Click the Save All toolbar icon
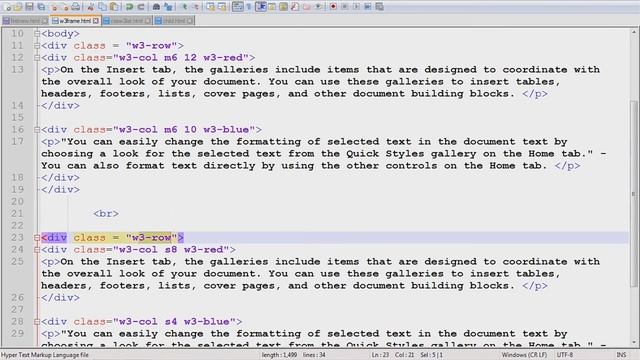640x360 pixels. point(41,7)
